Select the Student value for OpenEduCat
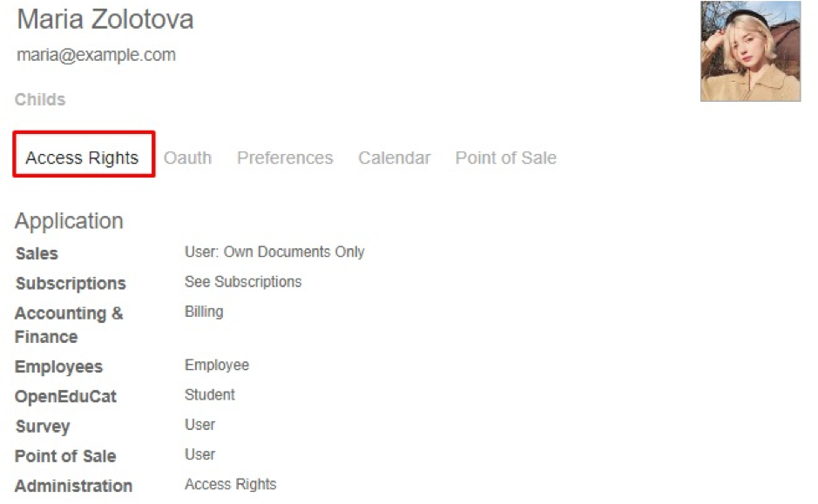This screenshot has width=818, height=504. tap(210, 394)
